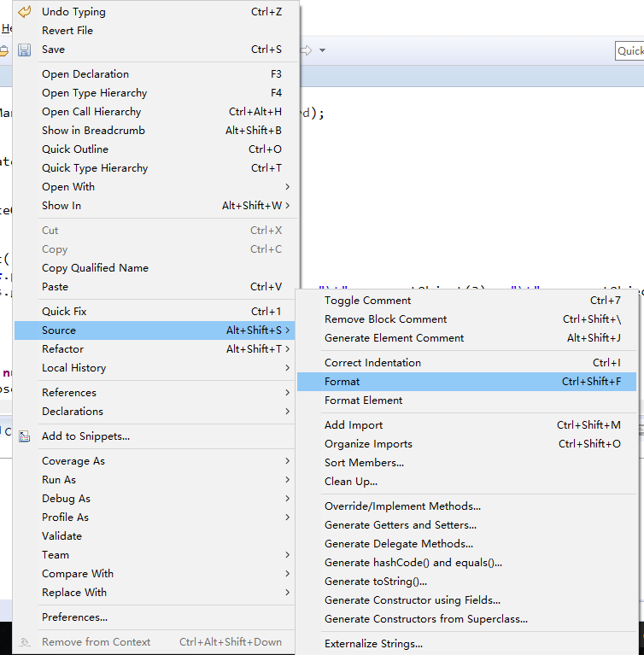Select Paste from context menu
Viewport: 644px width, 655px height.
pos(155,287)
